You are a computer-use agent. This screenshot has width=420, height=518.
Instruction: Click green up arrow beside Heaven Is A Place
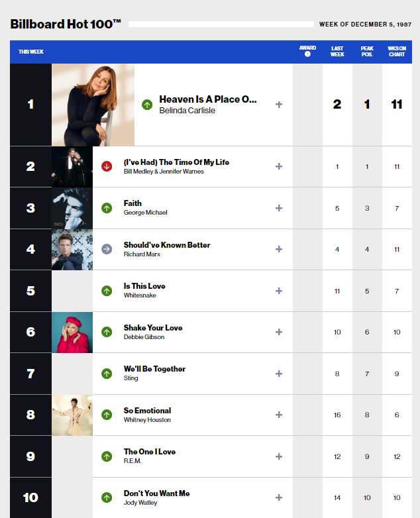point(147,105)
